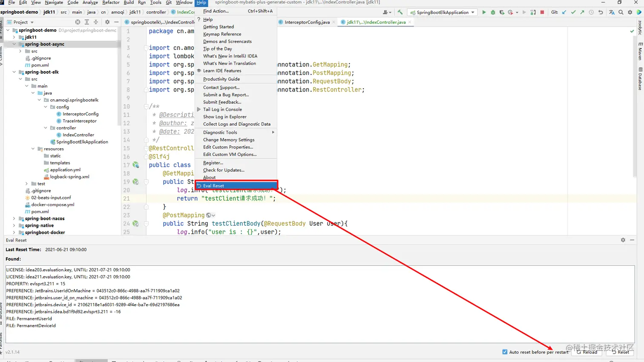Click the Reset button
Screen dimensions: 644x362
pos(620,352)
